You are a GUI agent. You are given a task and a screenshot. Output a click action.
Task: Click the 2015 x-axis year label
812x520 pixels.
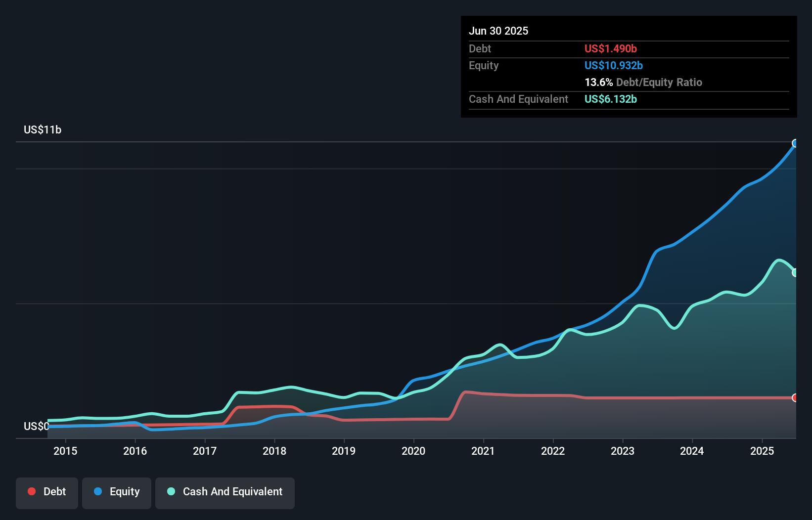(65, 451)
